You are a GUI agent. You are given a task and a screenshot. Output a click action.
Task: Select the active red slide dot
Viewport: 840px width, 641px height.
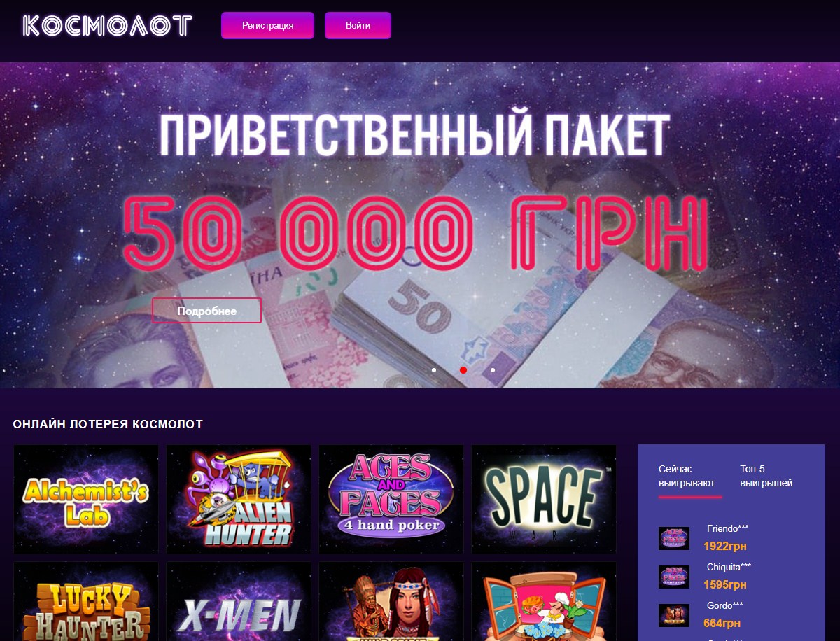[463, 369]
